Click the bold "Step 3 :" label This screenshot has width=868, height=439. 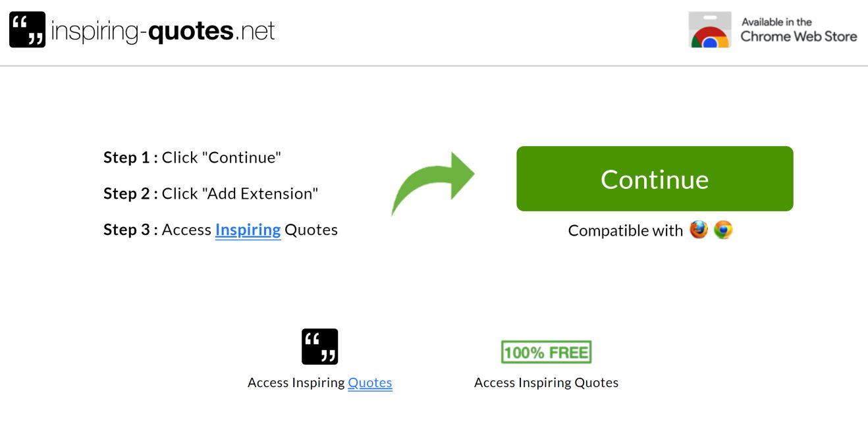point(130,230)
